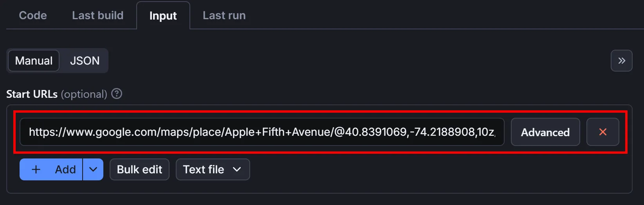The width and height of the screenshot is (644, 205).
Task: Go to the Last run tab
Action: coord(224,15)
